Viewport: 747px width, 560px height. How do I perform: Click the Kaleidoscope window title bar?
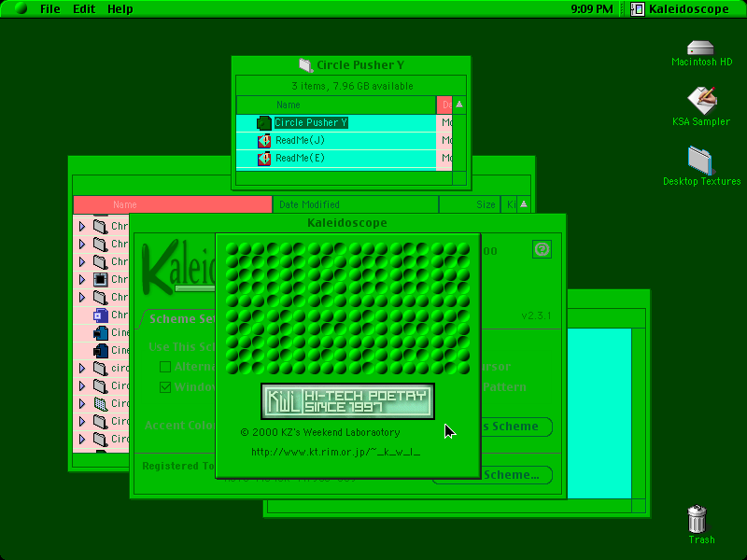pos(347,223)
